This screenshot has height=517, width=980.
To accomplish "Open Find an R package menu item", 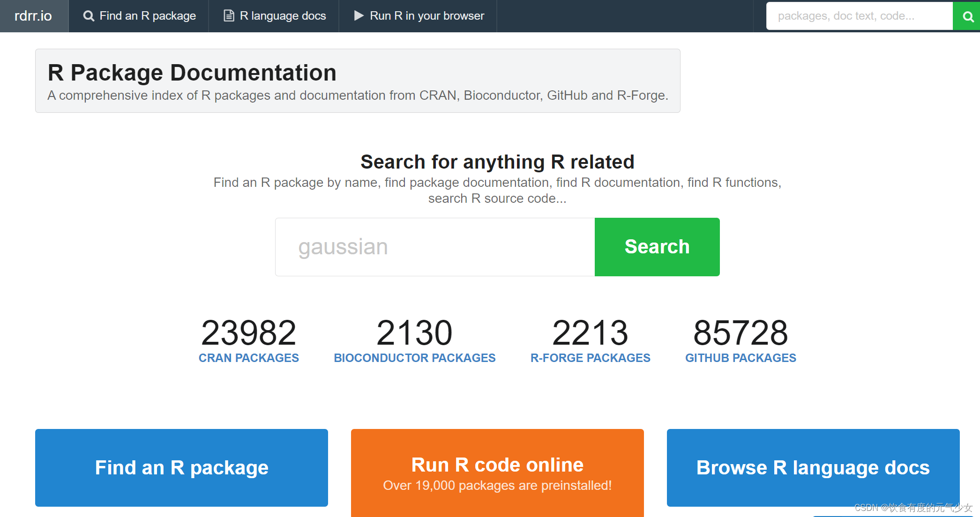I will 147,16.
